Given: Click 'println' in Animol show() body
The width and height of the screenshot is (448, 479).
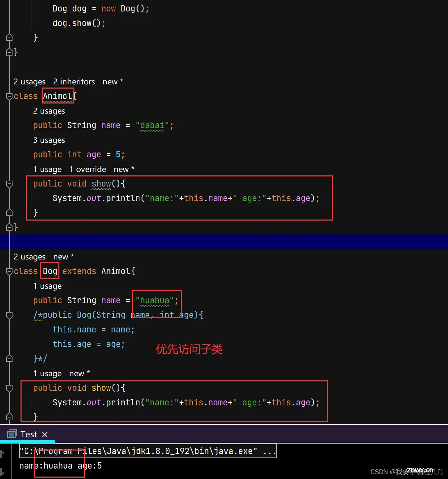Looking at the screenshot, I should pos(123,198).
